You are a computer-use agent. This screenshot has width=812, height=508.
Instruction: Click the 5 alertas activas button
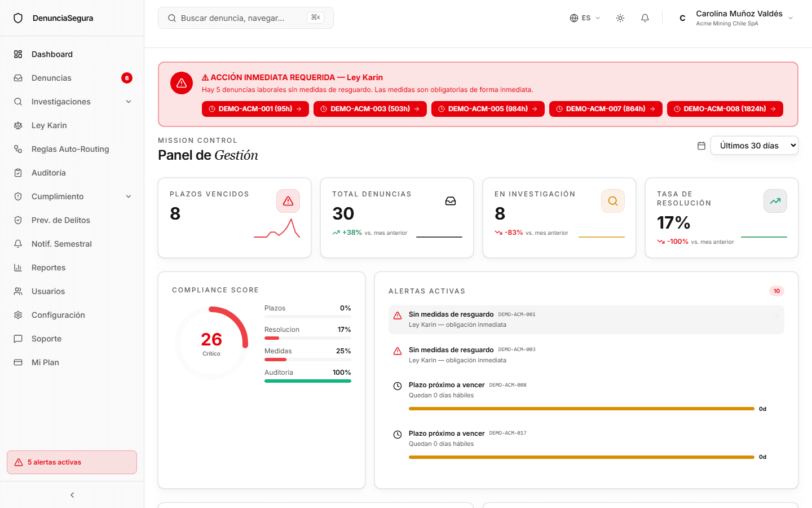(x=72, y=462)
